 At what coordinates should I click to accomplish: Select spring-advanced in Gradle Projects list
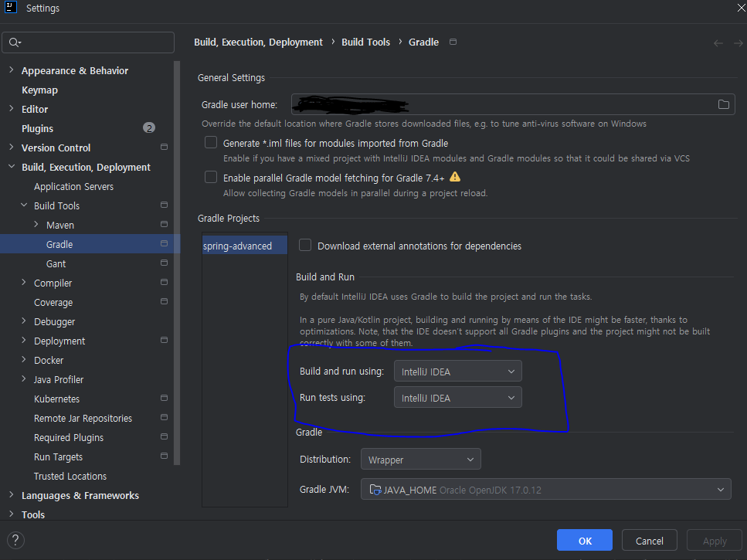pyautogui.click(x=244, y=246)
